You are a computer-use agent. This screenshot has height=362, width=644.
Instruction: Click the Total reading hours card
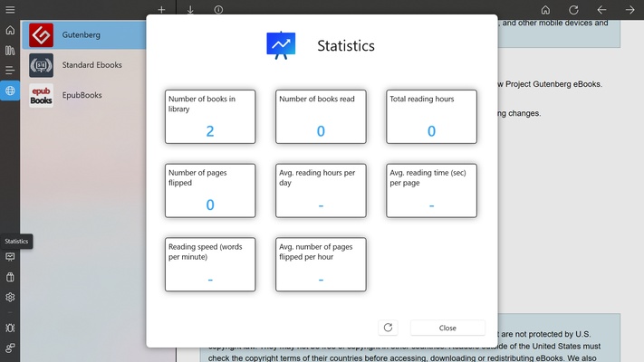click(432, 117)
